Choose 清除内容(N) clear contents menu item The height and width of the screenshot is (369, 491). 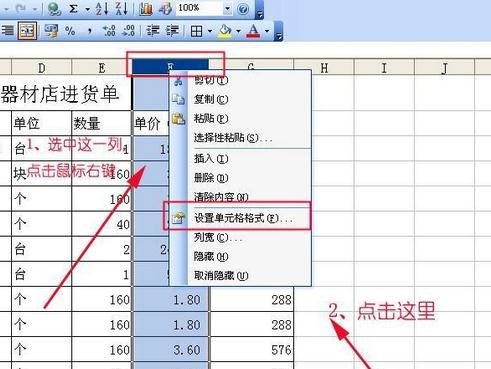click(x=241, y=197)
